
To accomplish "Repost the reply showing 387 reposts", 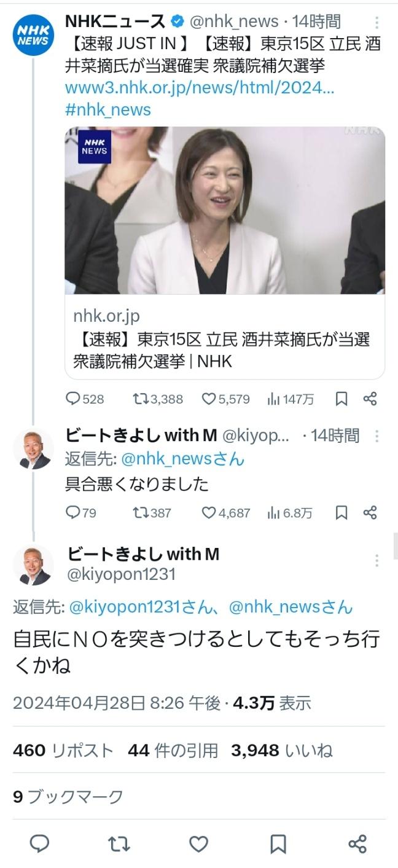I will click(x=152, y=512).
